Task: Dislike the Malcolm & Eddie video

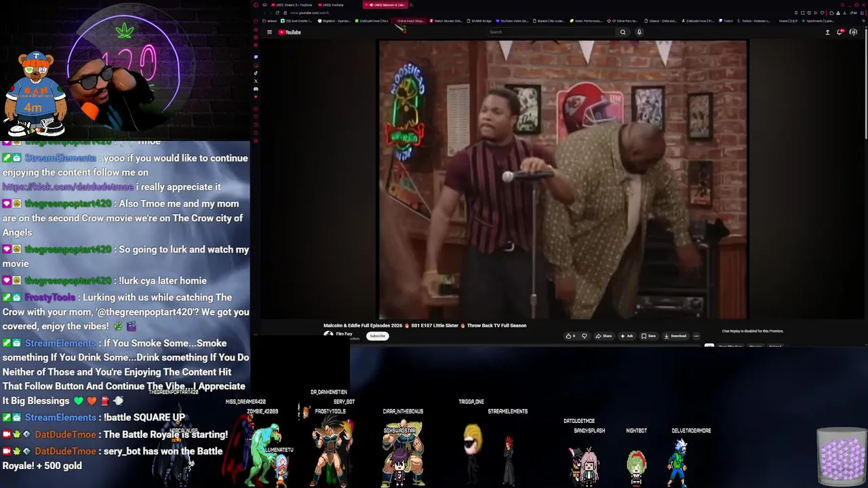Action: click(584, 335)
